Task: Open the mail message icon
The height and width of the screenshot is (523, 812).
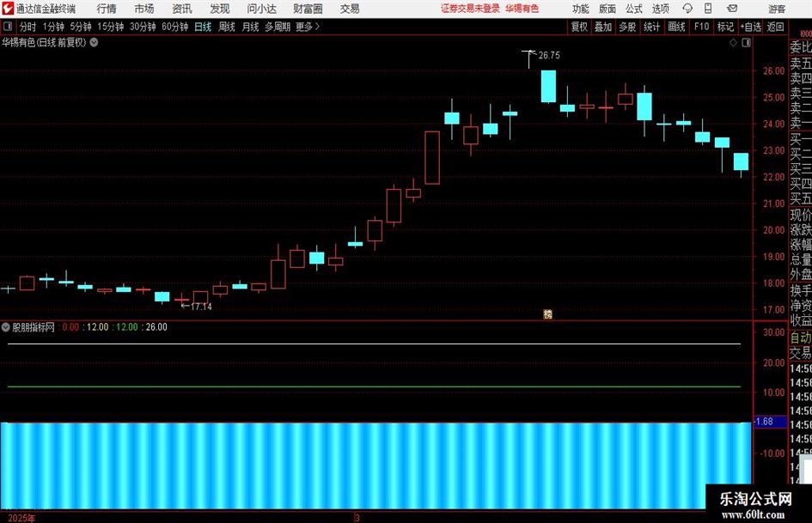Action: (732, 9)
